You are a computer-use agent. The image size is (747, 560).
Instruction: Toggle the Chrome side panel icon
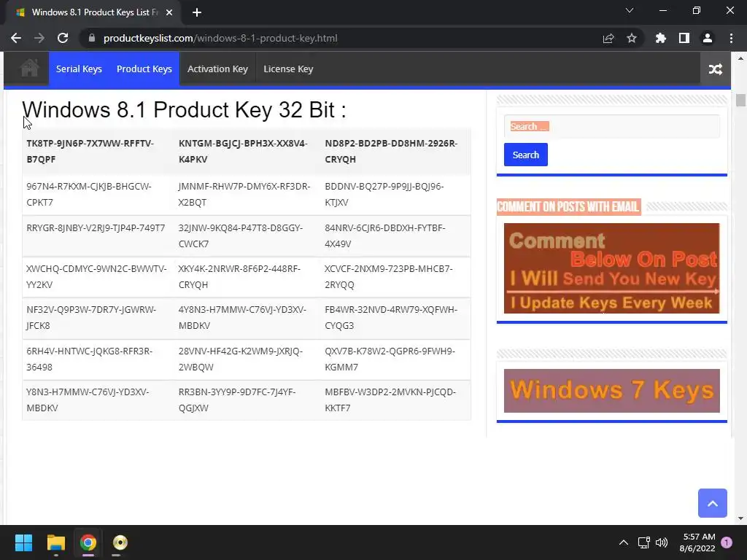(x=684, y=38)
